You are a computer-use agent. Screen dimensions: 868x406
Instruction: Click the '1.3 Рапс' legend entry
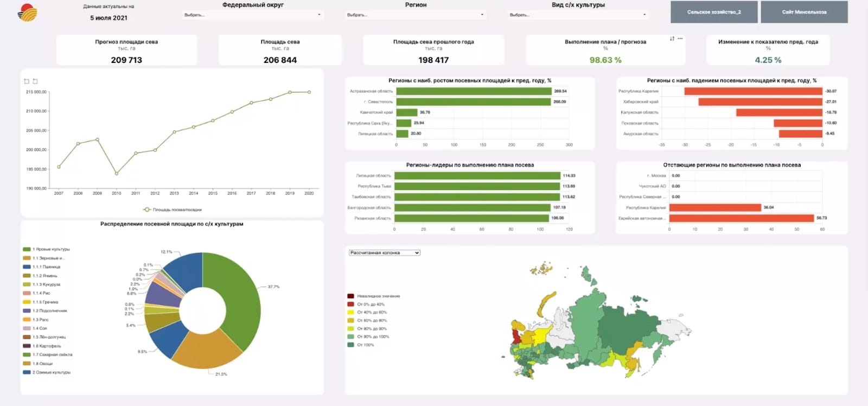(x=36, y=320)
